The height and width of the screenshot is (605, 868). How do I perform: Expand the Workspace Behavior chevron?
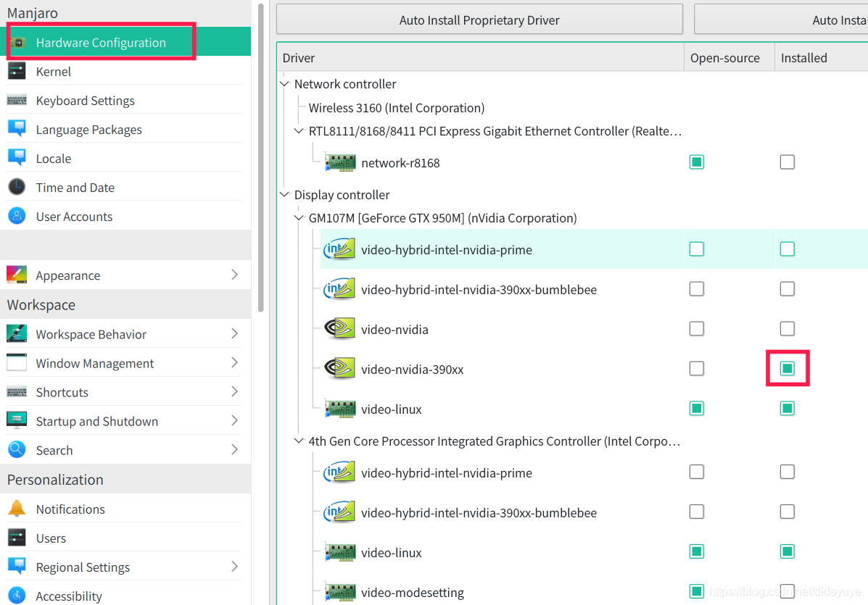pos(235,333)
